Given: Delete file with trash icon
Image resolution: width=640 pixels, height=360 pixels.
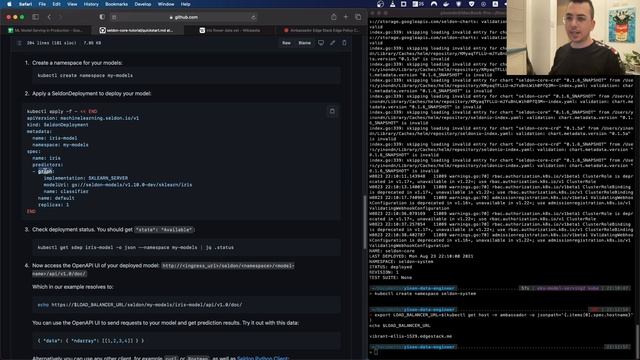Looking at the screenshot, I should (x=344, y=43).
